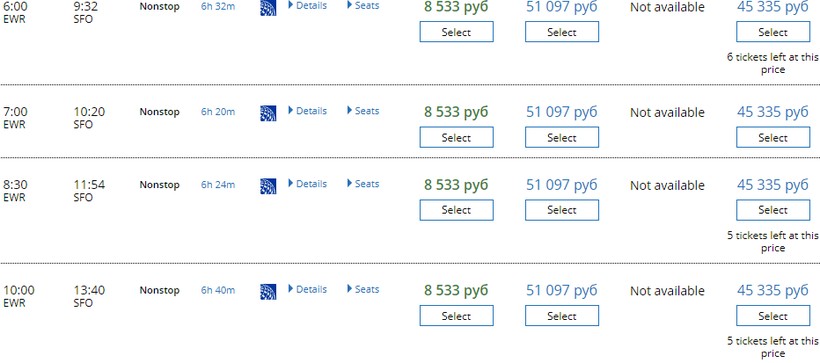Expand Details for the 8:30 EWR flight
Viewport: 820px width, 363px height.
[308, 184]
